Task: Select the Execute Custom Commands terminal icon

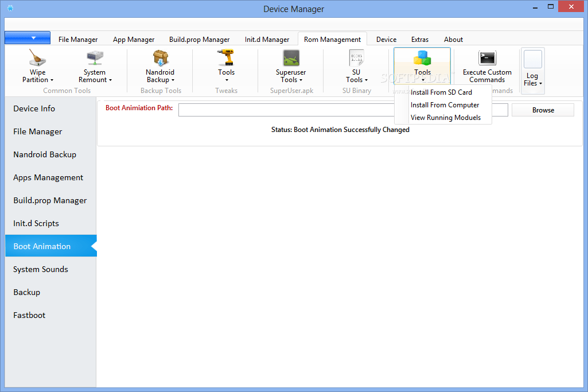Action: point(486,58)
